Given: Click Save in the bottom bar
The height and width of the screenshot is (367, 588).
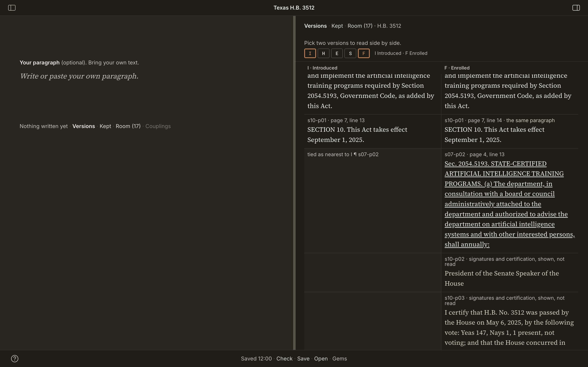Looking at the screenshot, I should [x=303, y=358].
